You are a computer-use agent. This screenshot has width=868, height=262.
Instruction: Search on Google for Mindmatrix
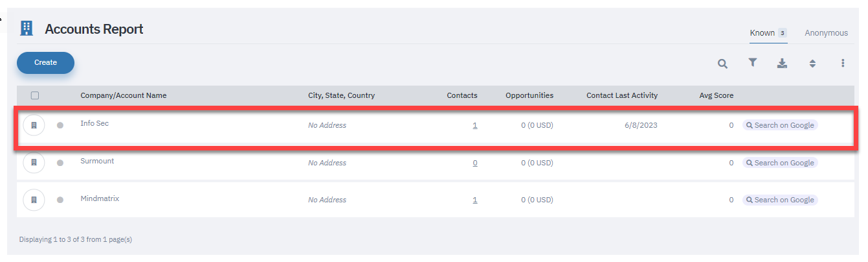pyautogui.click(x=780, y=200)
